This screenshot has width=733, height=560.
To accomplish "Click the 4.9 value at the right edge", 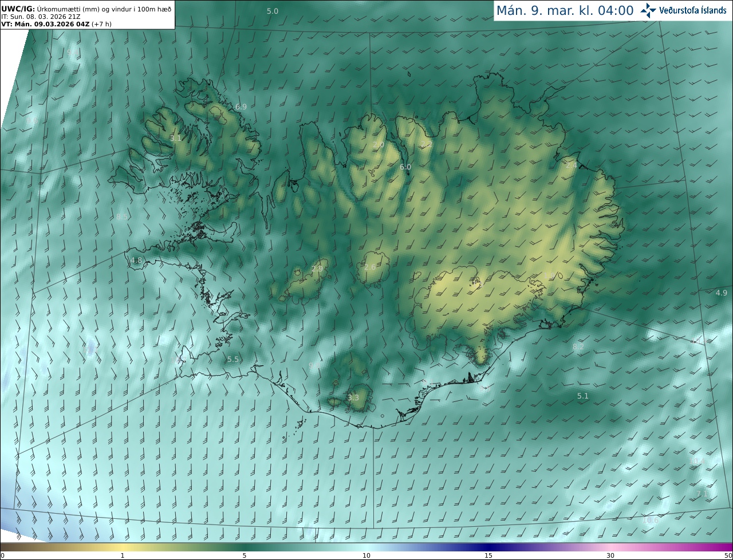I will click(722, 293).
